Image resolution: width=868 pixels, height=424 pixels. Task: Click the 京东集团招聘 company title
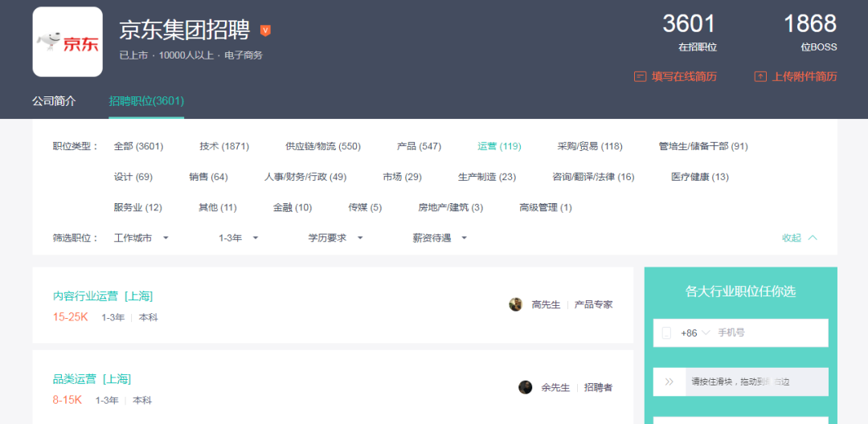(x=184, y=31)
